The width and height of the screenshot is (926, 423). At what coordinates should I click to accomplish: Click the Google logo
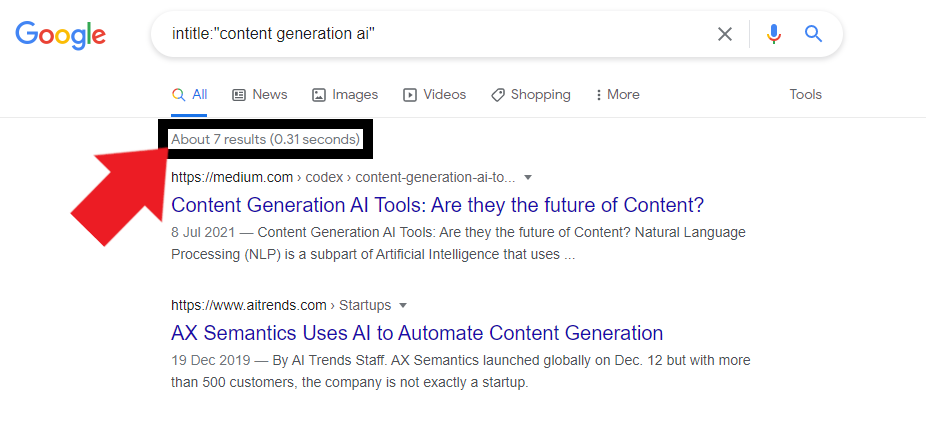coord(60,34)
